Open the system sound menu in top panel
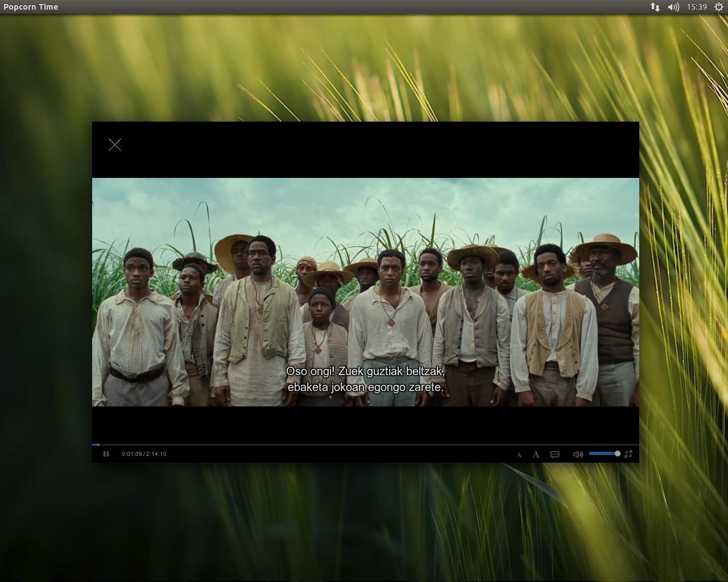The width and height of the screenshot is (728, 582). (x=673, y=7)
